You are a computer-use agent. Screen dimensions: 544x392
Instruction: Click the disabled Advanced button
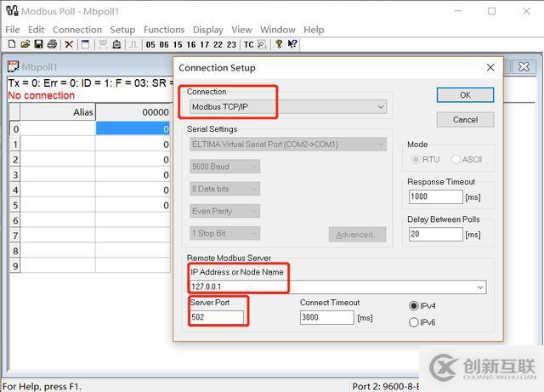tap(357, 235)
